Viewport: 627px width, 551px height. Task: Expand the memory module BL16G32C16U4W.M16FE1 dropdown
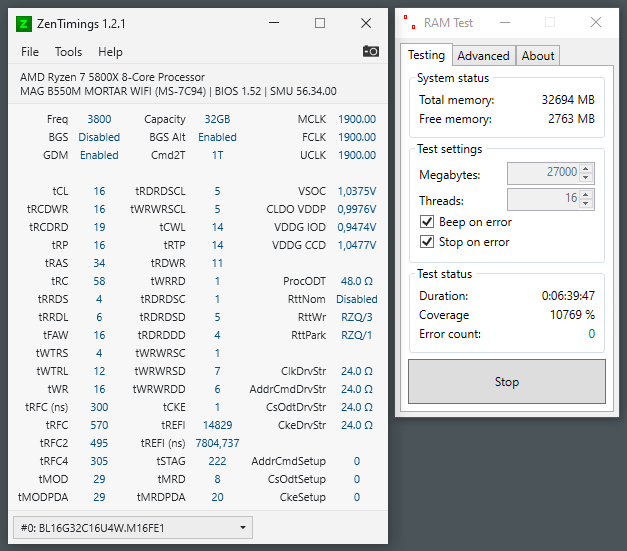133,528
